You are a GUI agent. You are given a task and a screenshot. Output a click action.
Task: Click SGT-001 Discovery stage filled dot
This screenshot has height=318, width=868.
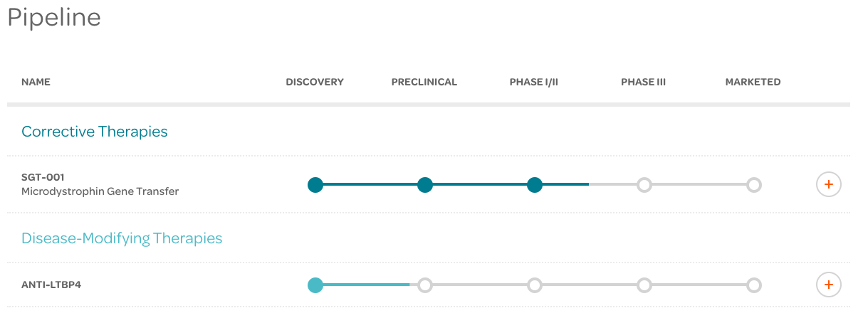[x=315, y=185]
